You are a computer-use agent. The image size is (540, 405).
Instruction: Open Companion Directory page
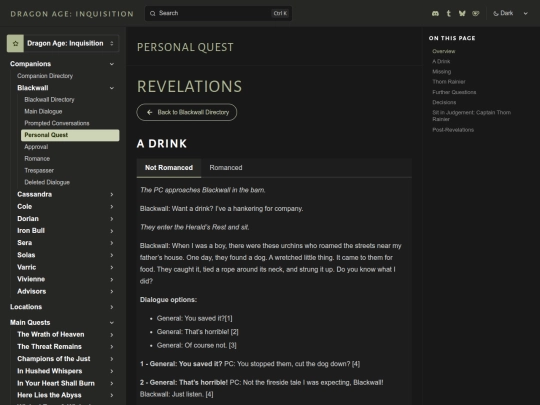point(45,76)
